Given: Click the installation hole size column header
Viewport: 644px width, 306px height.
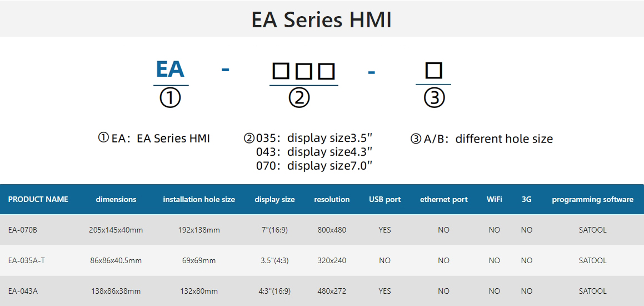Looking at the screenshot, I should click(199, 200).
